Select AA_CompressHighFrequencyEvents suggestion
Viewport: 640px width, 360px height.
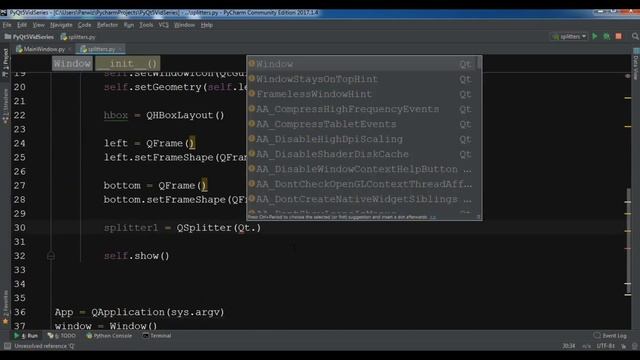(362, 109)
